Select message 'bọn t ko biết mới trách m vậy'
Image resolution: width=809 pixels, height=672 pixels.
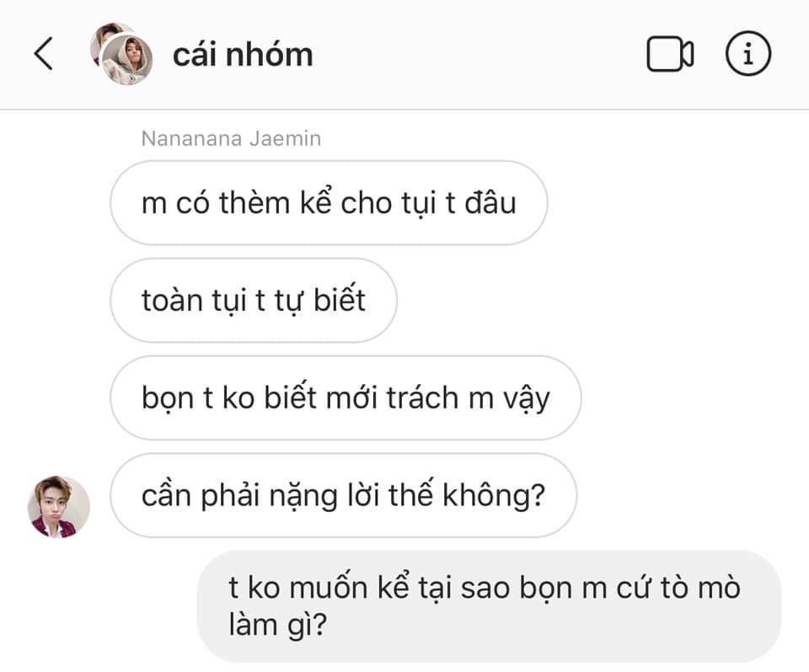(346, 397)
